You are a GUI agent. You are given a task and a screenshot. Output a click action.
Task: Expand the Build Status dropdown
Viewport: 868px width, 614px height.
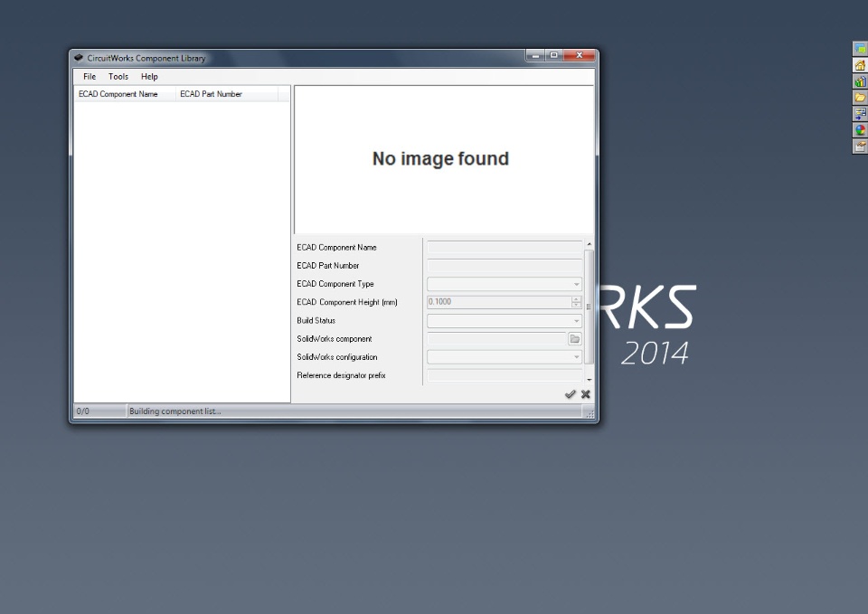pyautogui.click(x=576, y=321)
